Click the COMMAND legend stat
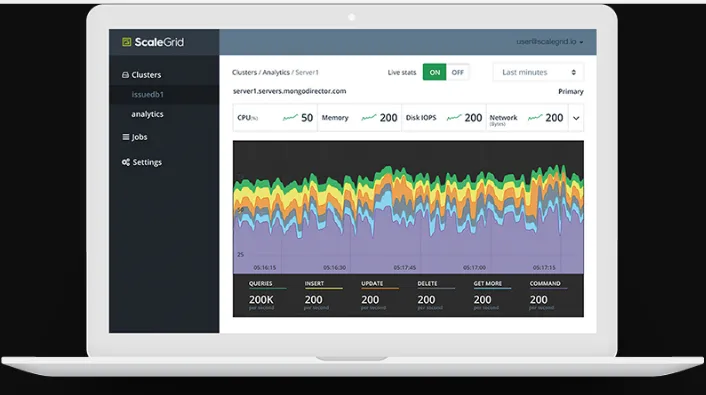The height and width of the screenshot is (395, 706). click(548, 295)
